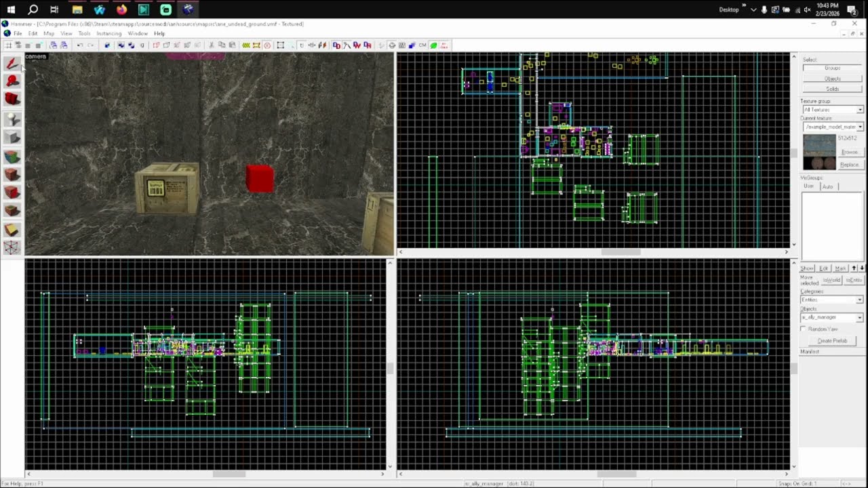Open the Map menu
This screenshot has height=488, width=868.
[49, 33]
